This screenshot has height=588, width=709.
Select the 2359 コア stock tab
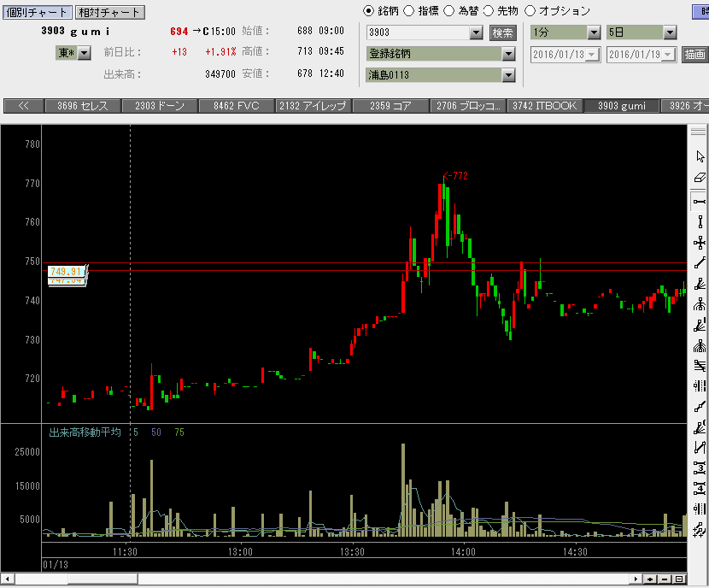tap(390, 106)
